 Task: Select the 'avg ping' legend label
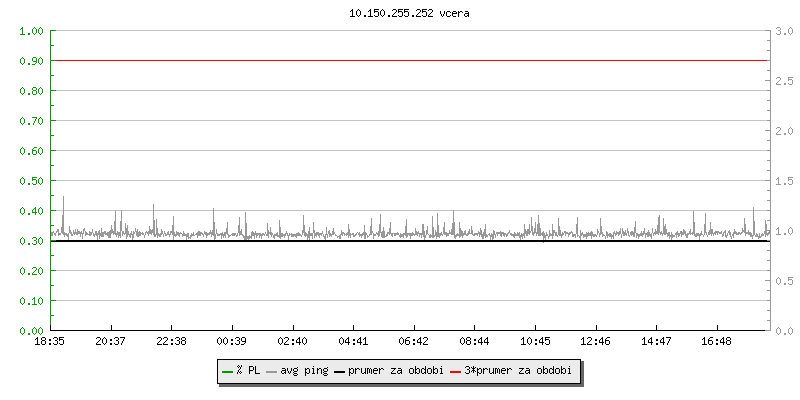304,371
